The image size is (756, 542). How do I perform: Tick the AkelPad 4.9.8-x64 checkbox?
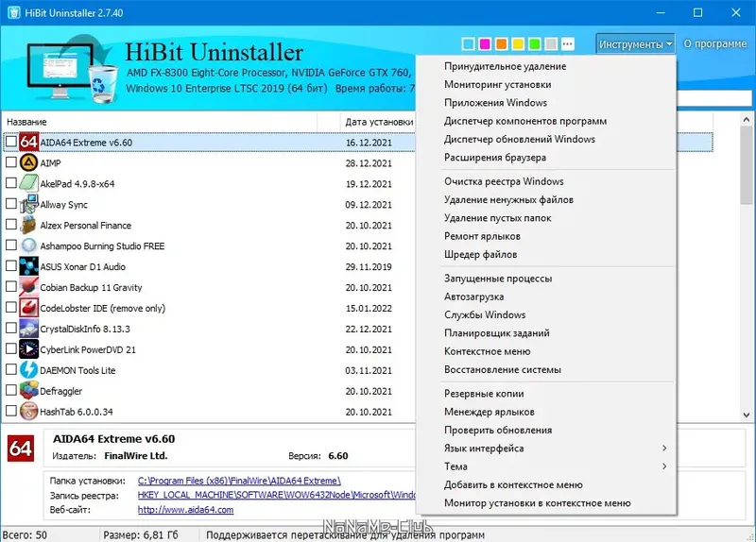coord(10,183)
